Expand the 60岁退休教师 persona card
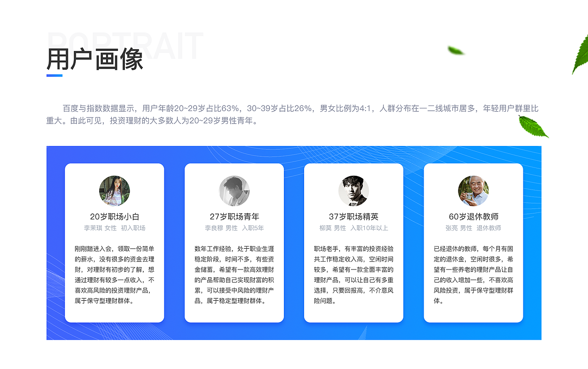This screenshot has height=369, width=588. [473, 242]
